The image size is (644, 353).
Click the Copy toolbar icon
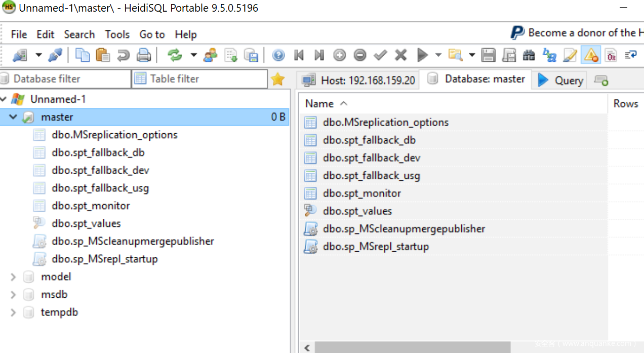coord(83,55)
